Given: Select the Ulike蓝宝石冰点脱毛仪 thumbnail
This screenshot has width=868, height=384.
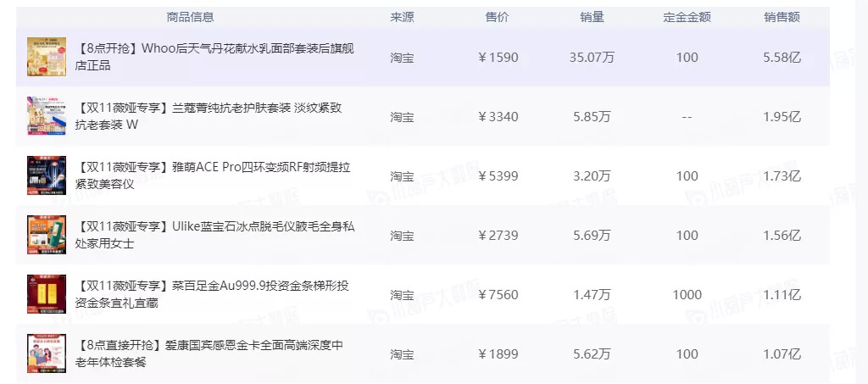Looking at the screenshot, I should point(47,235).
